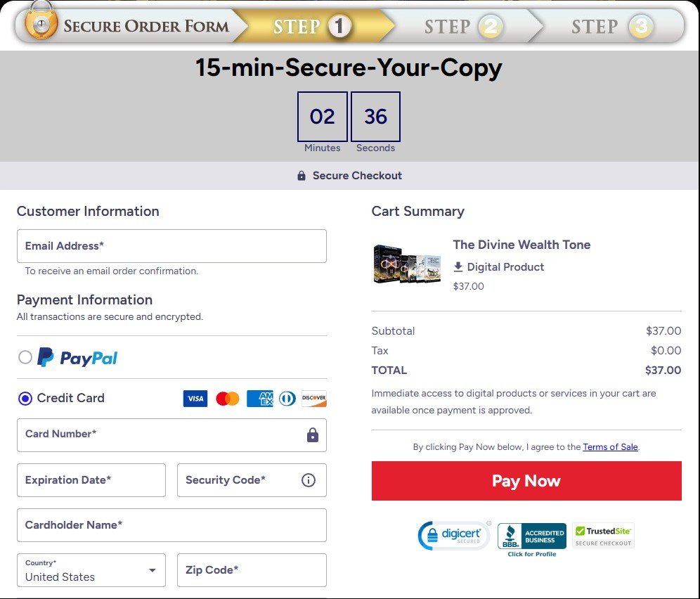The width and height of the screenshot is (700, 599).
Task: Click the Pay Now button
Action: click(526, 481)
